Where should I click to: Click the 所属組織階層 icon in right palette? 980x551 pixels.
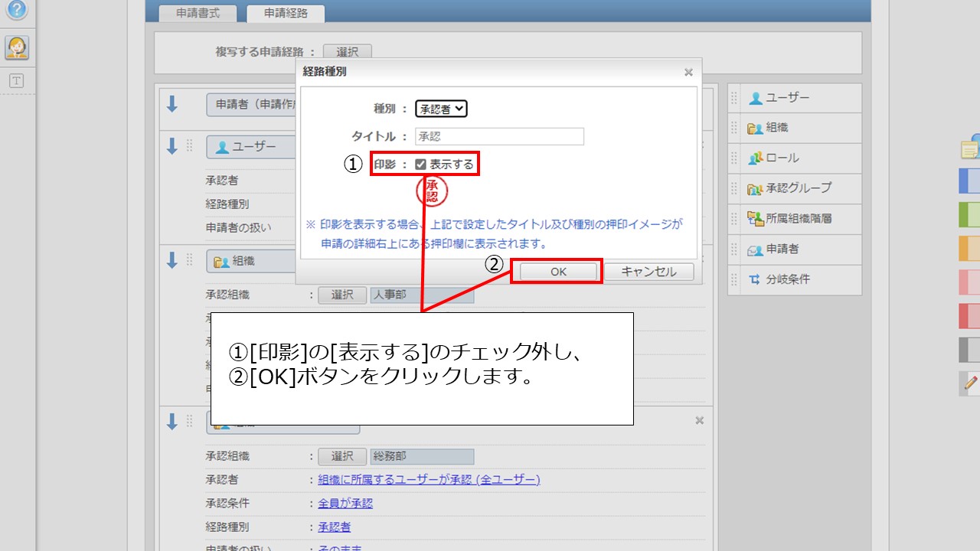[x=756, y=218]
